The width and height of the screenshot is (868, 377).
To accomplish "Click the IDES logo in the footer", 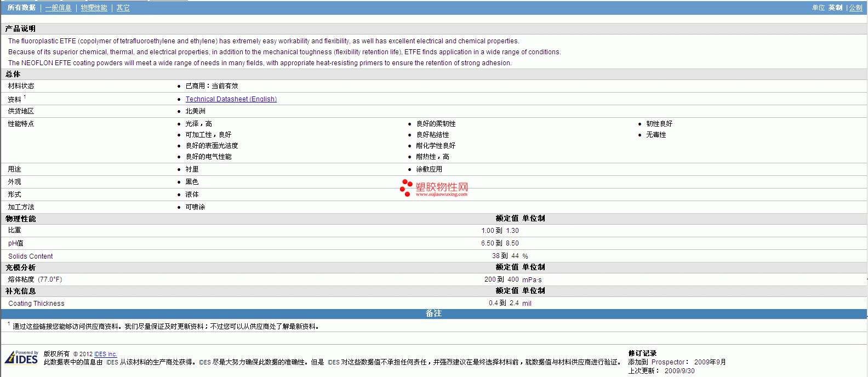I will pos(21,357).
